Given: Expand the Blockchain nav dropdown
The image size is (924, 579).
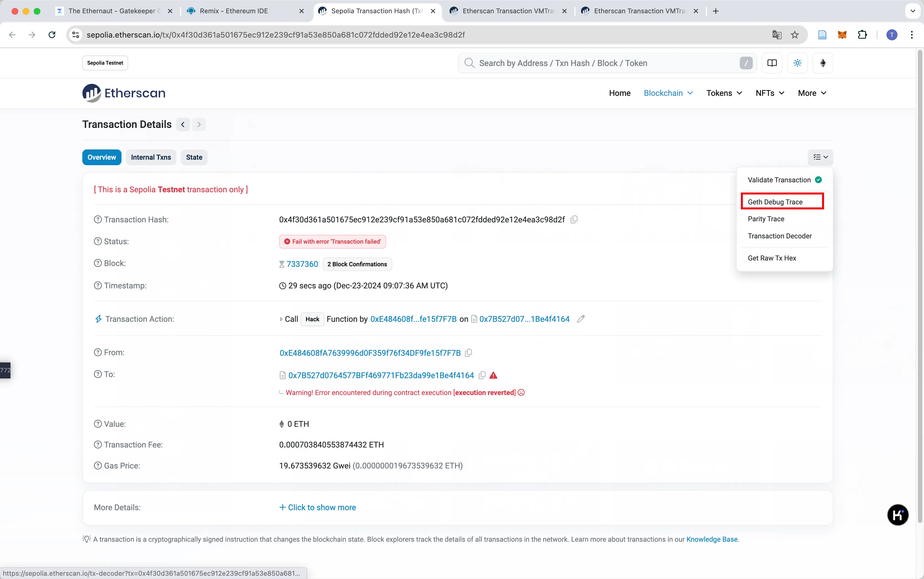Looking at the screenshot, I should 668,93.
